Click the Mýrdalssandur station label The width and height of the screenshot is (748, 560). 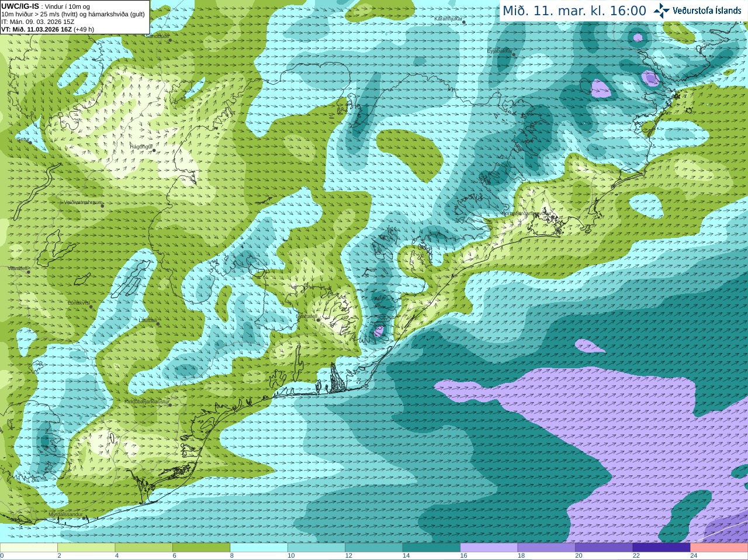65,514
